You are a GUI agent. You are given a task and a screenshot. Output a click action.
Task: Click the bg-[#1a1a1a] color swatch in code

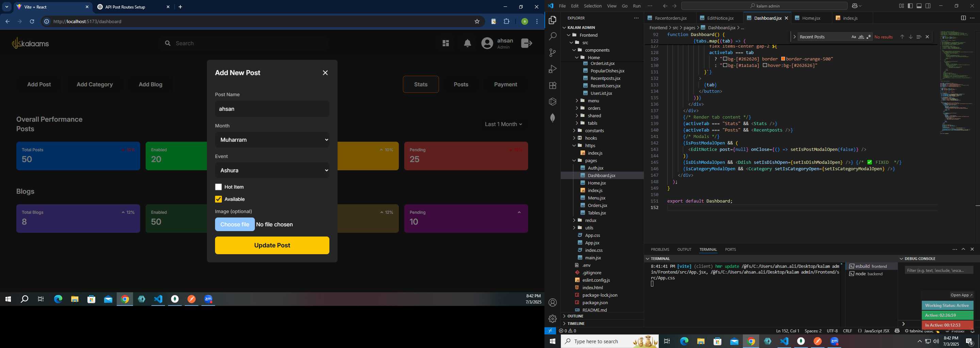pyautogui.click(x=725, y=65)
